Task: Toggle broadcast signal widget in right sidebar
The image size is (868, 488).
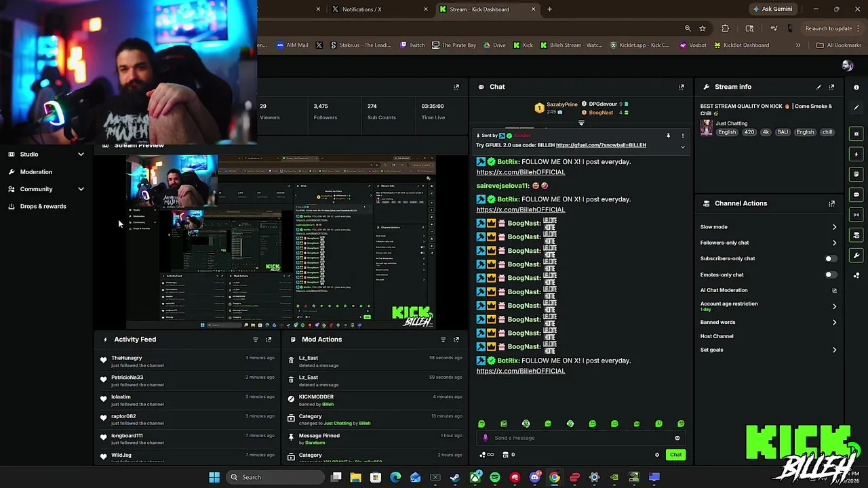Action: point(856,215)
